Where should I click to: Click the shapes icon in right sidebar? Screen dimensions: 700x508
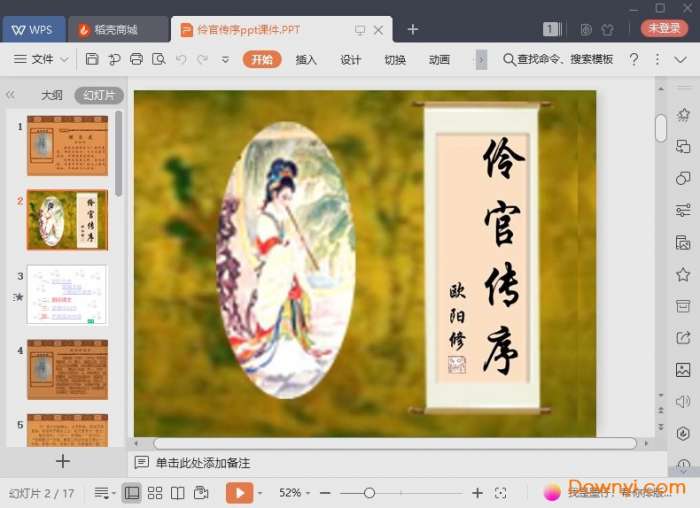coord(683,178)
